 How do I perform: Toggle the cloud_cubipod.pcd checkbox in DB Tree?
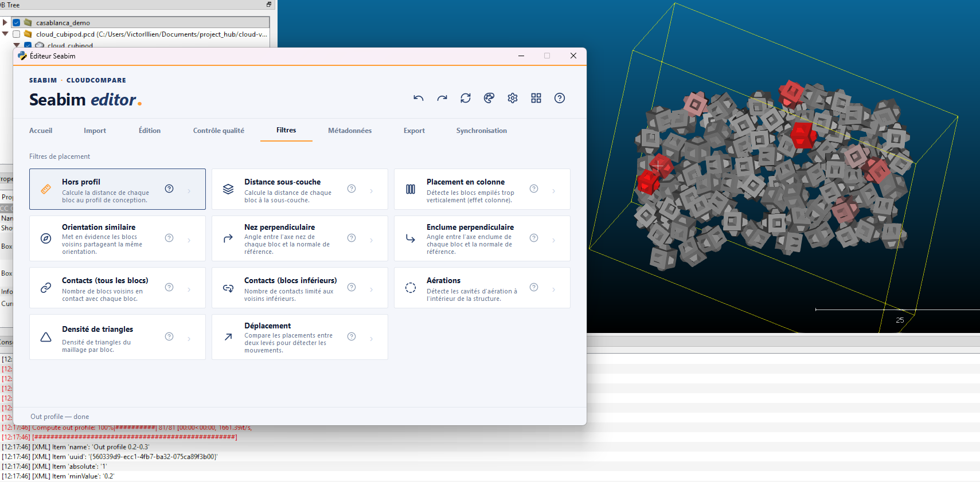[x=17, y=34]
